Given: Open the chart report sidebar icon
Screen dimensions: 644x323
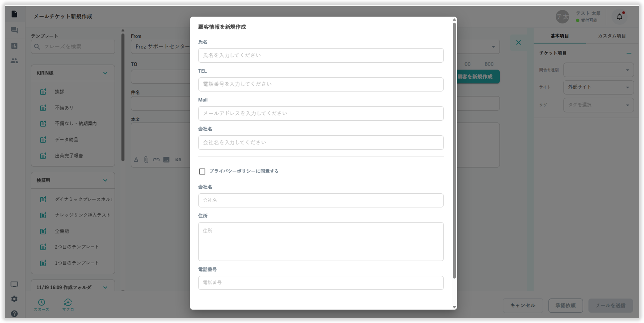Looking at the screenshot, I should 14,46.
